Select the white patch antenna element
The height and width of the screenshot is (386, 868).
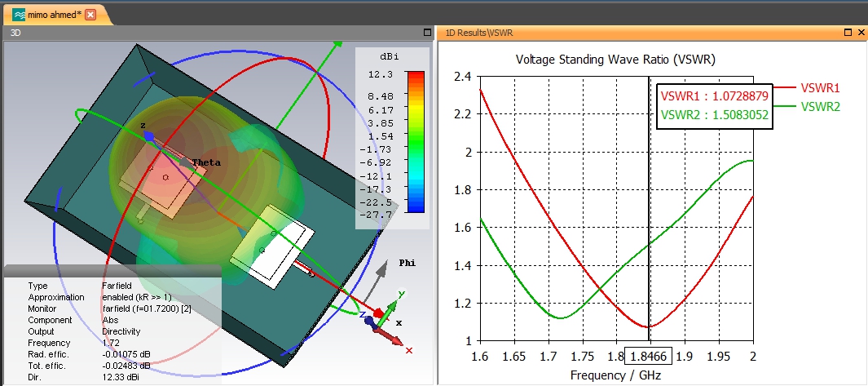point(272,246)
